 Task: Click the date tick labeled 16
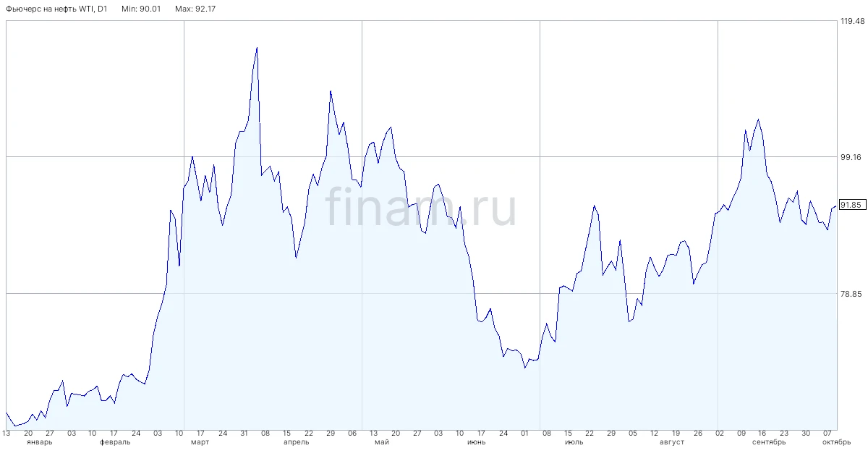pos(762,433)
